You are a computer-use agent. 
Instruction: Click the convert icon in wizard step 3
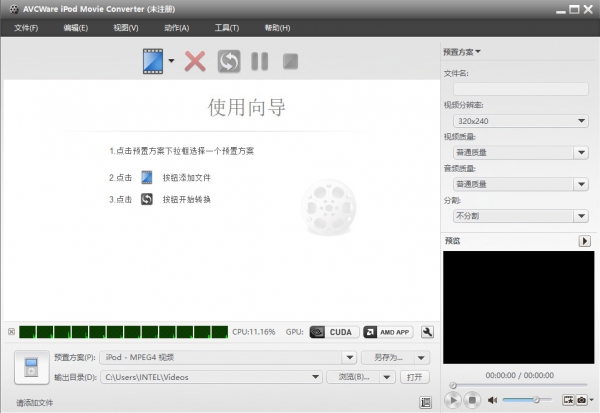tap(147, 199)
